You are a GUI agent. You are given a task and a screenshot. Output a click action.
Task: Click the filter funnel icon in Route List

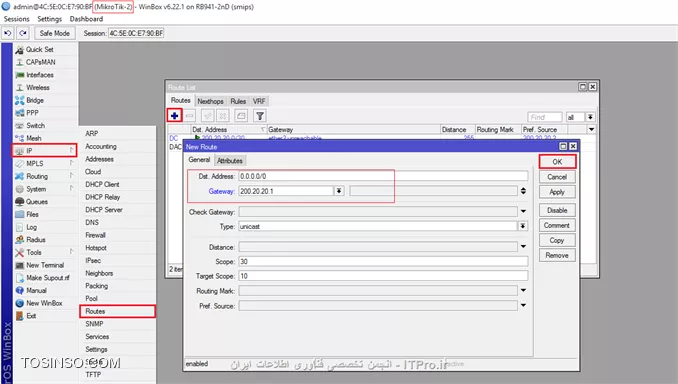259,115
